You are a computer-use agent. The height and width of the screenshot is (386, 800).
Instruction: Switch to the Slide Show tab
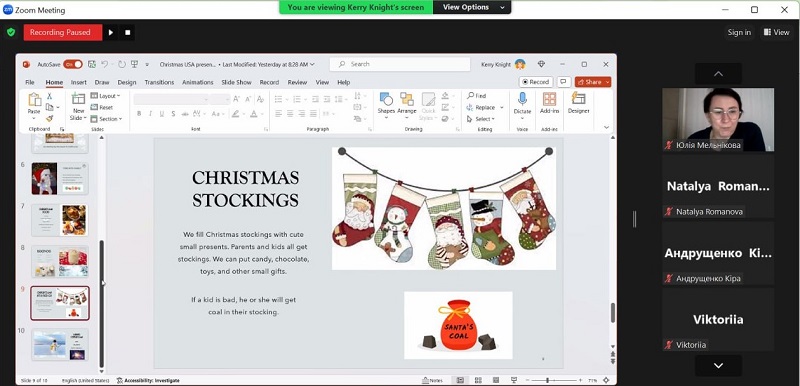pyautogui.click(x=236, y=82)
